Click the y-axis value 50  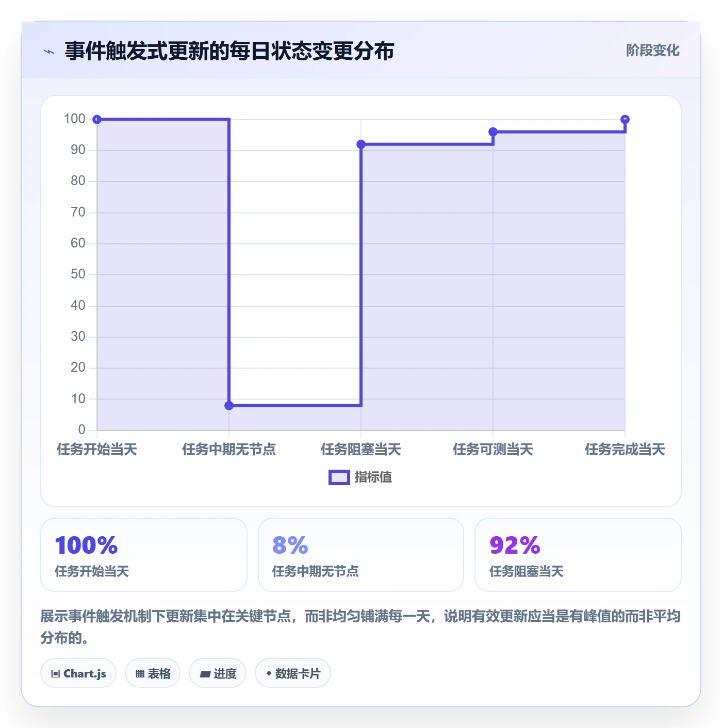pos(78,274)
